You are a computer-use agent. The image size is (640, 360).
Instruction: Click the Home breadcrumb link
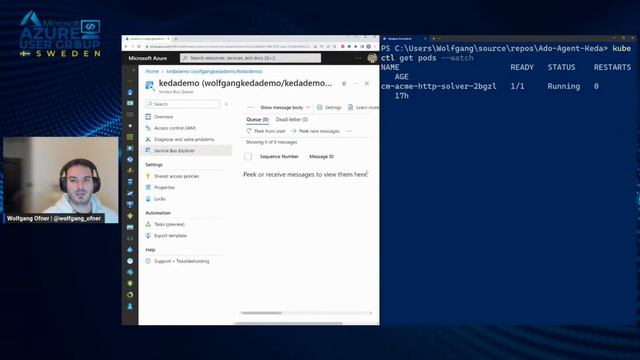point(152,71)
